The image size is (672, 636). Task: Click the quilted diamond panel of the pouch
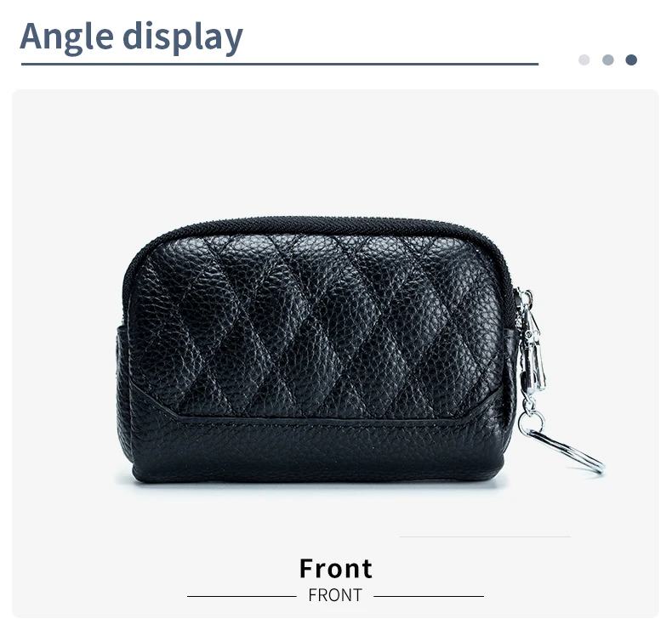315,326
